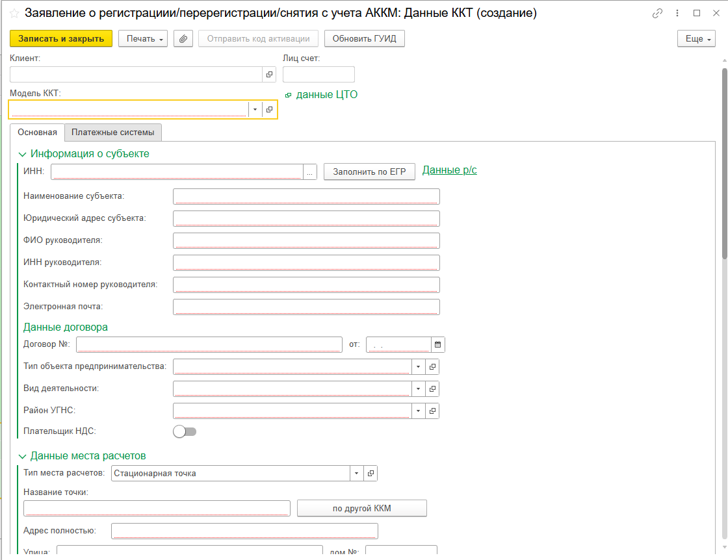
Task: Open Район УГНС card icon
Action: pyautogui.click(x=432, y=411)
